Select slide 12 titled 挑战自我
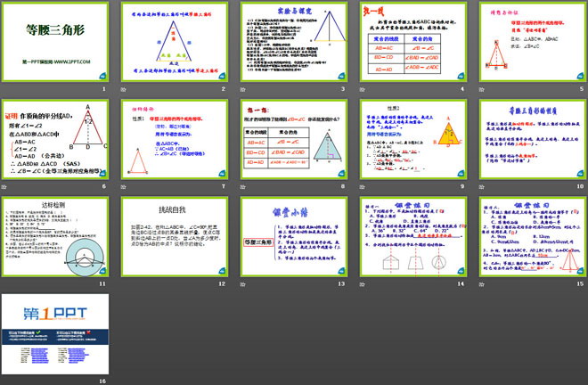The width and height of the screenshot is (588, 385). coord(175,237)
